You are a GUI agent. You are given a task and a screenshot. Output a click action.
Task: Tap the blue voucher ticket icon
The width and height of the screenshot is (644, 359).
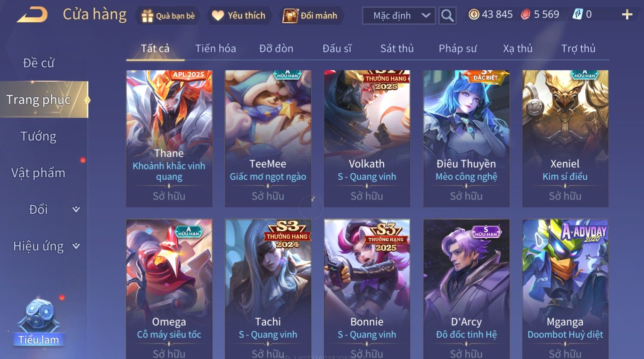pyautogui.click(x=577, y=15)
